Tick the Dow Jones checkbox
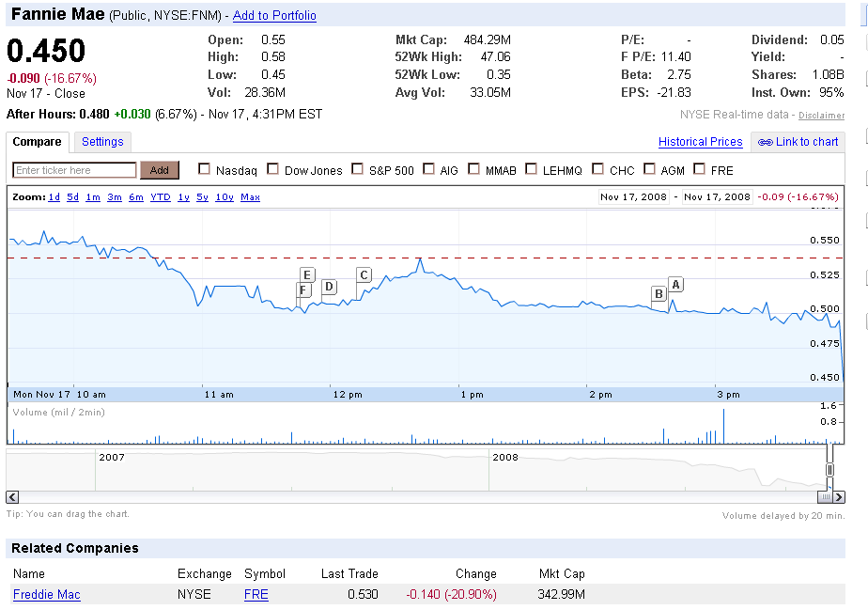868x610 pixels. point(272,169)
